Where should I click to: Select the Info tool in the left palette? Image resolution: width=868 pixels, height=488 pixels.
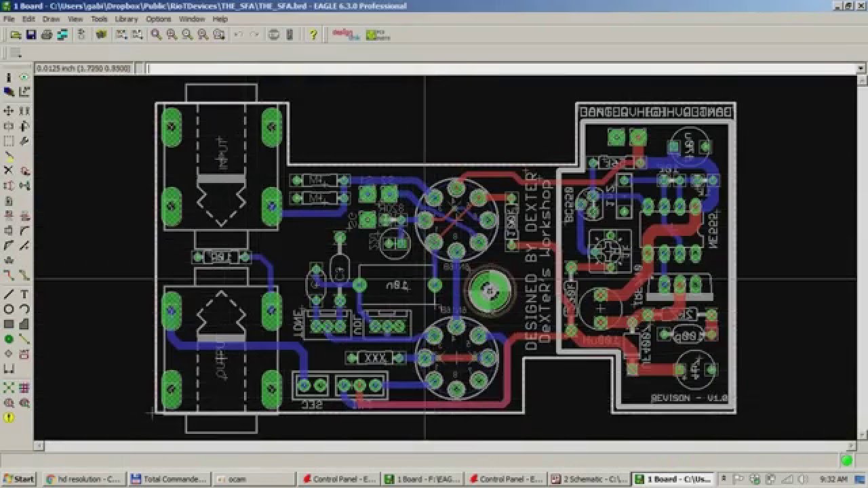click(9, 77)
